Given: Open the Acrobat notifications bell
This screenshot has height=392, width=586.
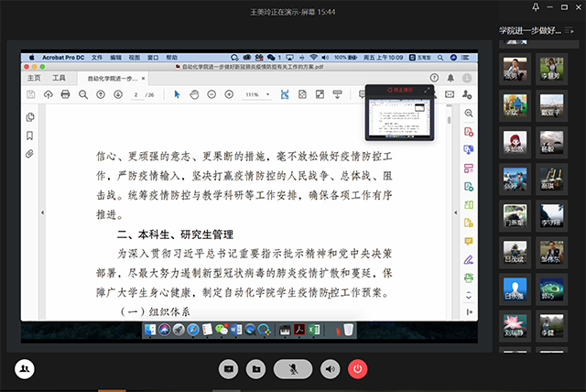Looking at the screenshot, I should click(450, 78).
